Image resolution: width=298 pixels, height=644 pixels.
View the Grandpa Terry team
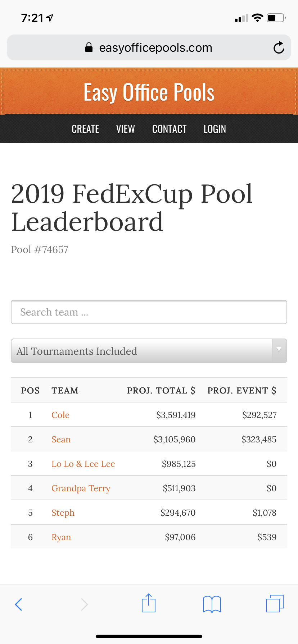(81, 488)
